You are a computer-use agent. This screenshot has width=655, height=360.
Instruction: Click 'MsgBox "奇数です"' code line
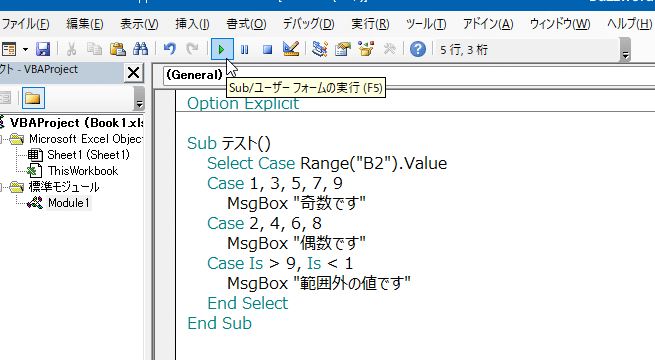(x=296, y=203)
